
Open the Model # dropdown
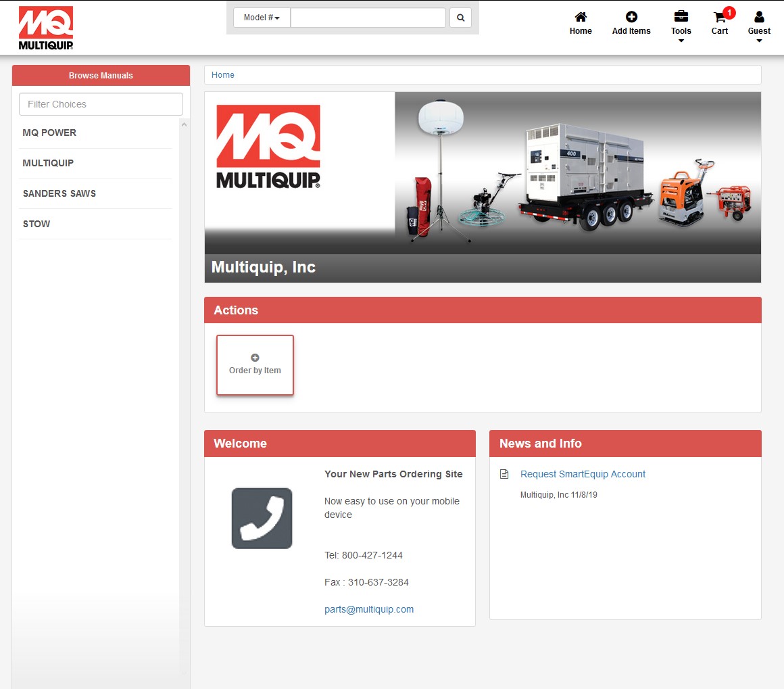click(261, 18)
